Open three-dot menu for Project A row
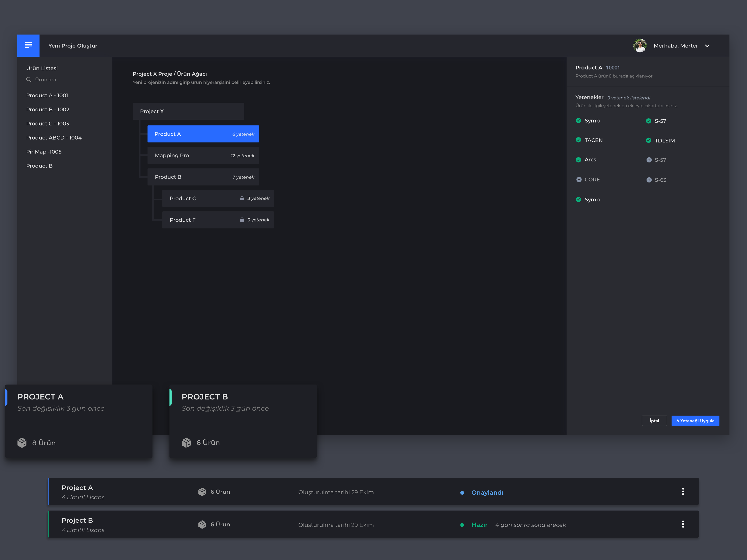This screenshot has height=560, width=747. [x=683, y=491]
